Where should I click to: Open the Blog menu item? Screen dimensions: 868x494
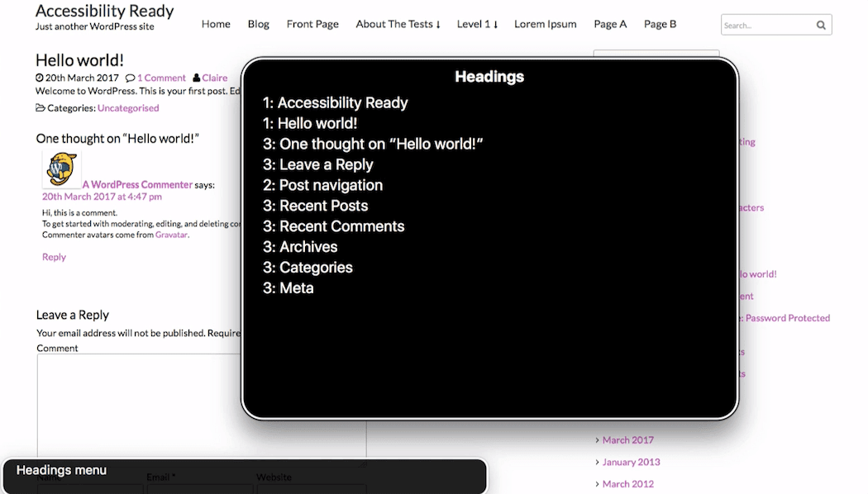[258, 24]
